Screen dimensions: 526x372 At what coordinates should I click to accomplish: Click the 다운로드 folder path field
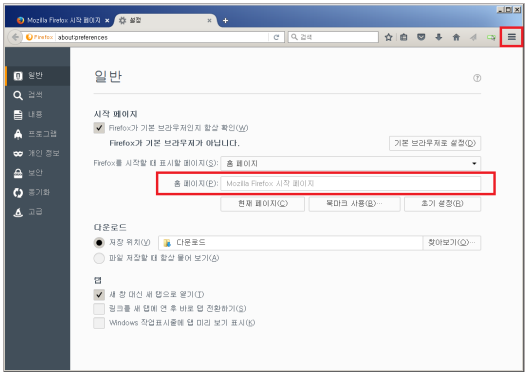click(x=291, y=243)
